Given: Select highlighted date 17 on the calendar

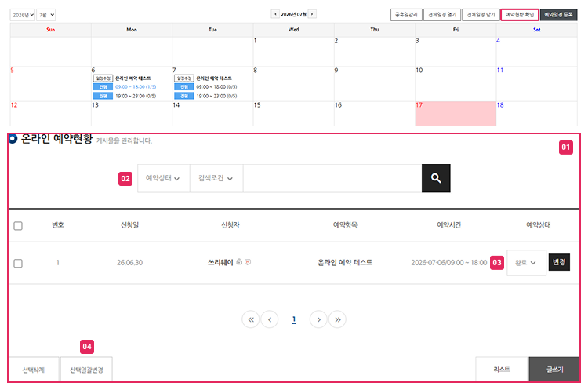Looking at the screenshot, I should click(x=456, y=113).
